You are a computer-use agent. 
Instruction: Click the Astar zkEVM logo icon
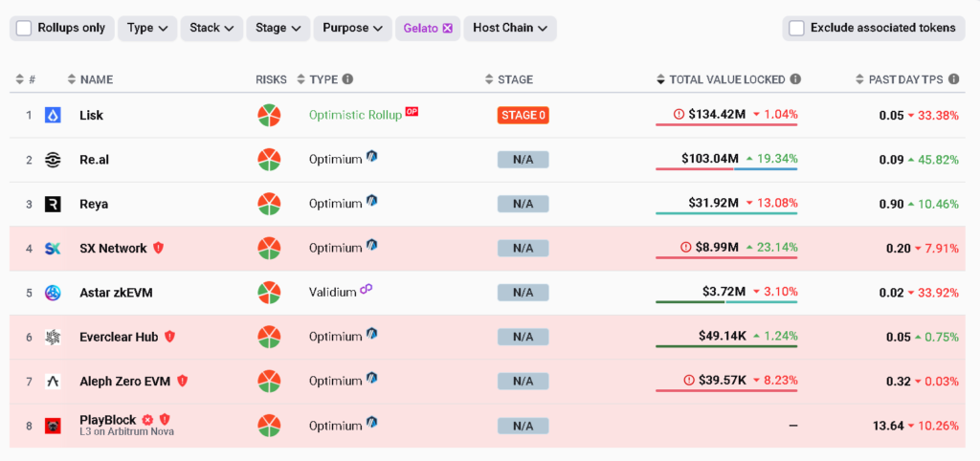point(53,293)
